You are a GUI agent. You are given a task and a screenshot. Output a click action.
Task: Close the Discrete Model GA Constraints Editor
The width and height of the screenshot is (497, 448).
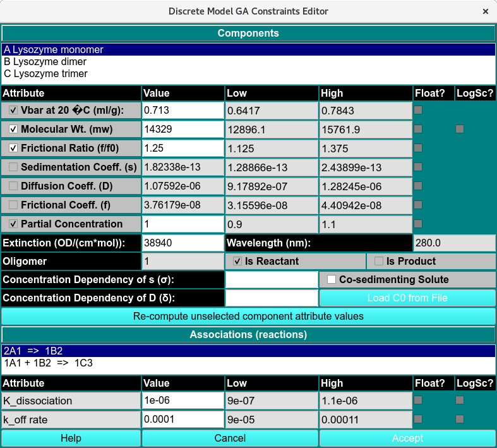click(485, 11)
